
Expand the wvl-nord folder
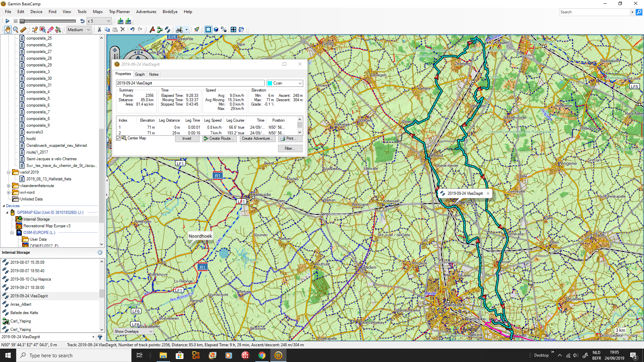click(x=9, y=192)
